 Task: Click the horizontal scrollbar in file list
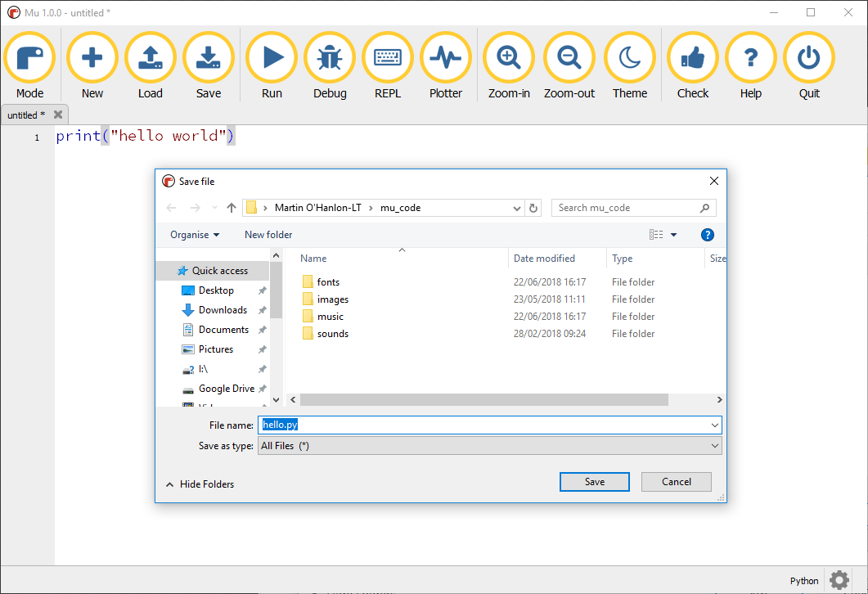coord(484,400)
